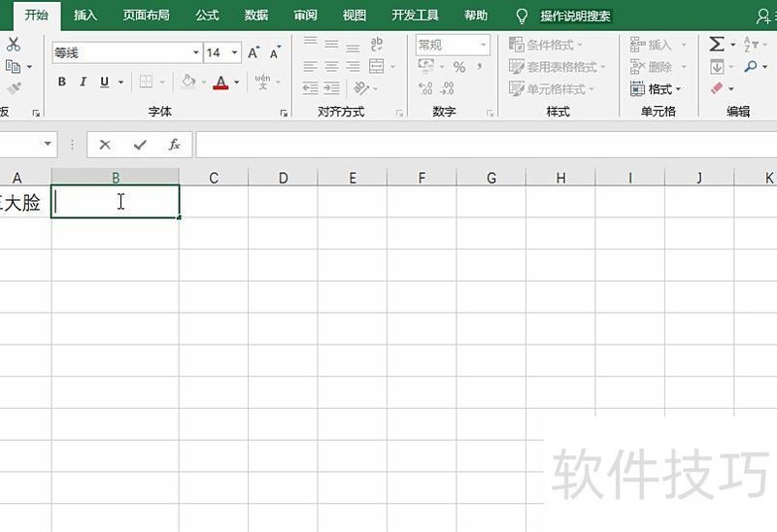Image resolution: width=777 pixels, height=532 pixels.
Task: Click the Clear eraser icon
Action: point(717,88)
